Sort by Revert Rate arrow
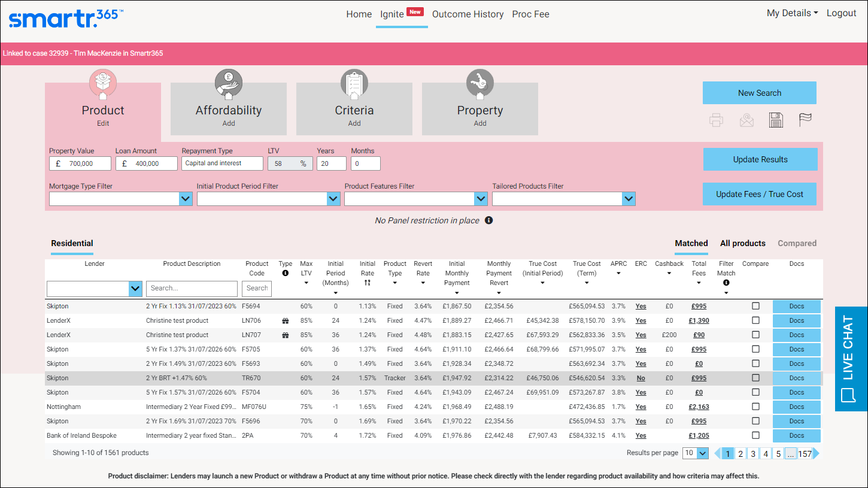Screen dimensions: 868x488 coord(423,283)
